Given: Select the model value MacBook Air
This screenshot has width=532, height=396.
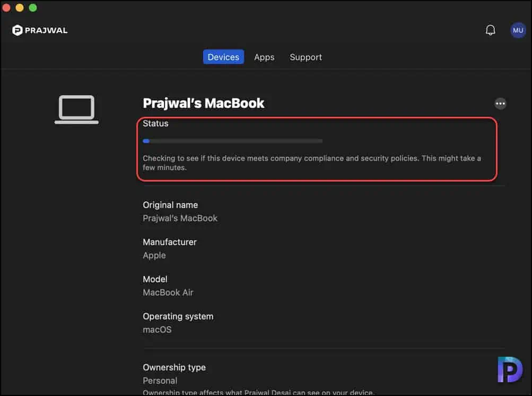Looking at the screenshot, I should tap(168, 292).
